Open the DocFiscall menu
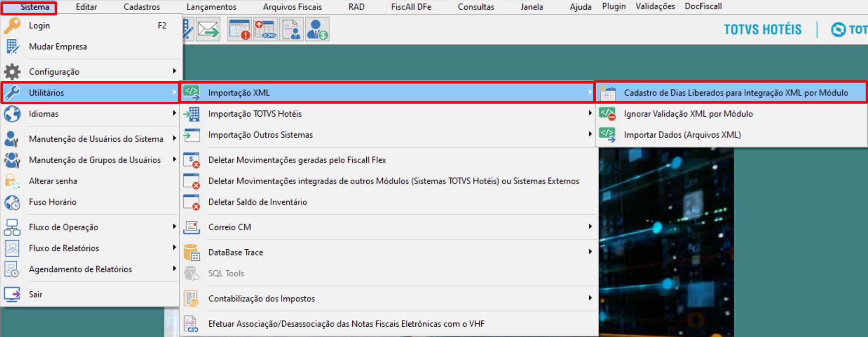The image size is (868, 337). click(703, 7)
